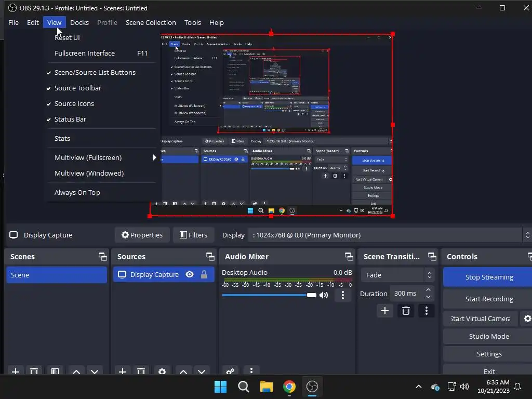The width and height of the screenshot is (532, 399).
Task: Open Windows Search from the taskbar
Action: pyautogui.click(x=243, y=387)
